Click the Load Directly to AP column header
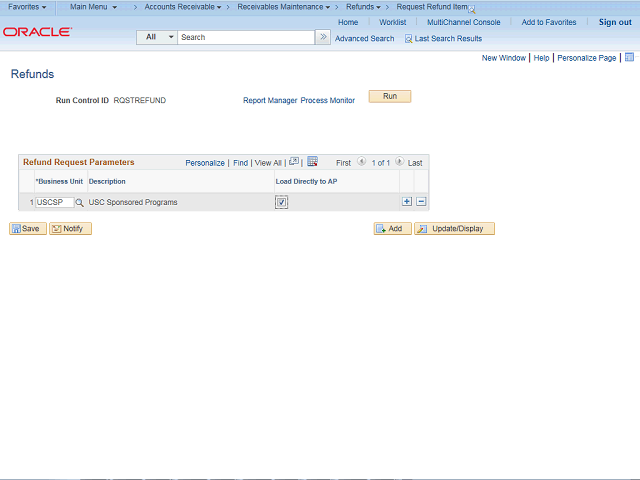The height and width of the screenshot is (480, 640). click(x=306, y=181)
